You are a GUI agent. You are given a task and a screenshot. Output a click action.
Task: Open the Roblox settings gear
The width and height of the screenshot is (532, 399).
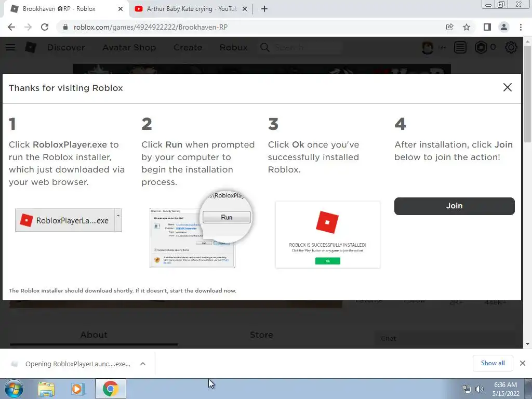click(511, 47)
